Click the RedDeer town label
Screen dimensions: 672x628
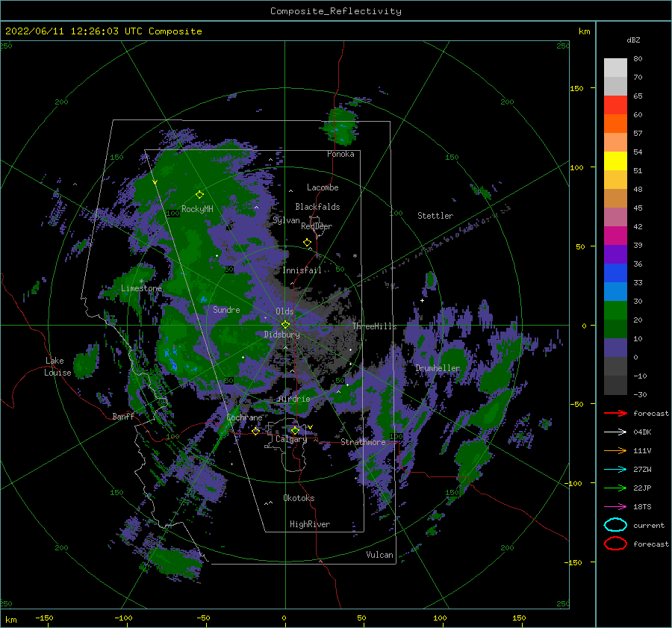click(317, 226)
